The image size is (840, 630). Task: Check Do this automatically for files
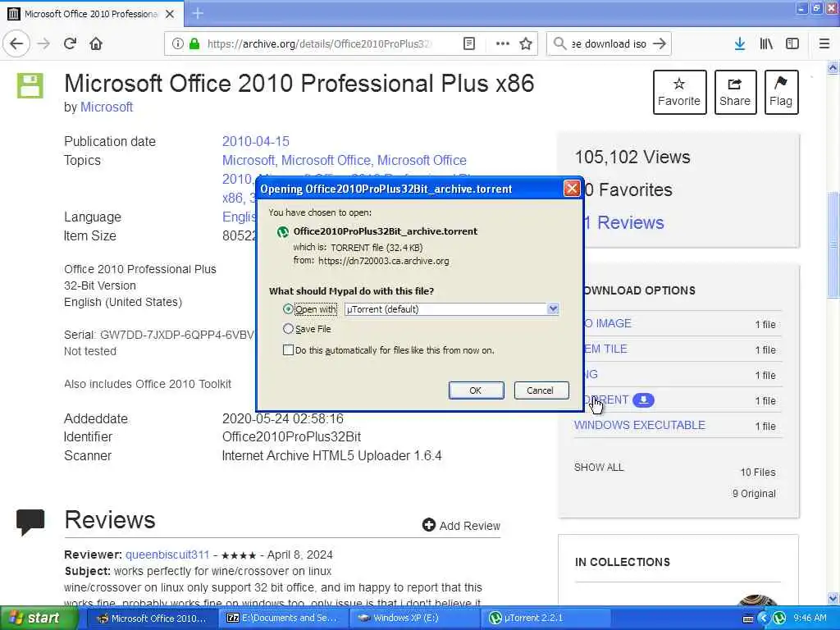pos(288,349)
